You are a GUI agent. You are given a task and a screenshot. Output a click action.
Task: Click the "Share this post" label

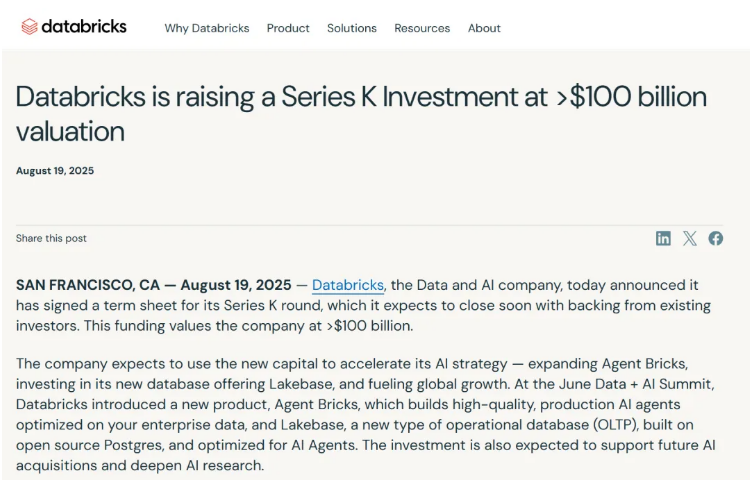click(x=51, y=238)
